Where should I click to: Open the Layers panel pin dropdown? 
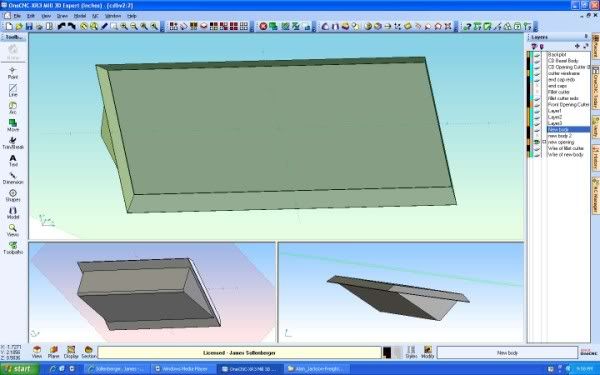[x=586, y=37]
